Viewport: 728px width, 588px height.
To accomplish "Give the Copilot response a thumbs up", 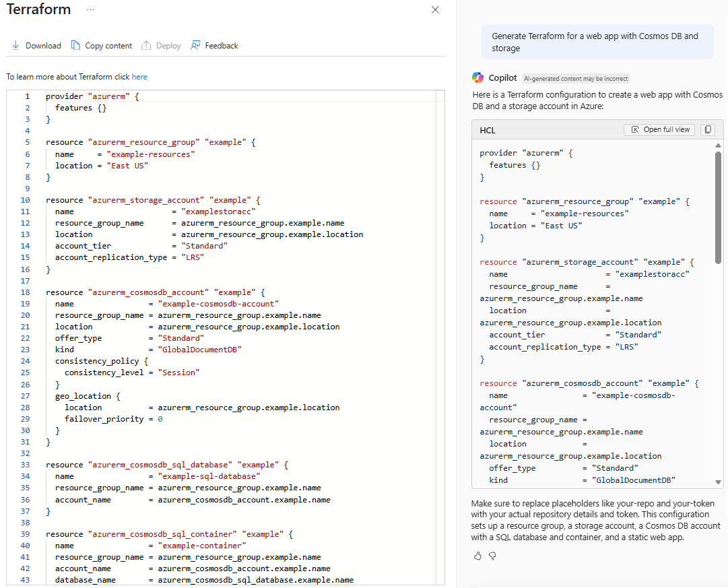I will click(x=477, y=556).
